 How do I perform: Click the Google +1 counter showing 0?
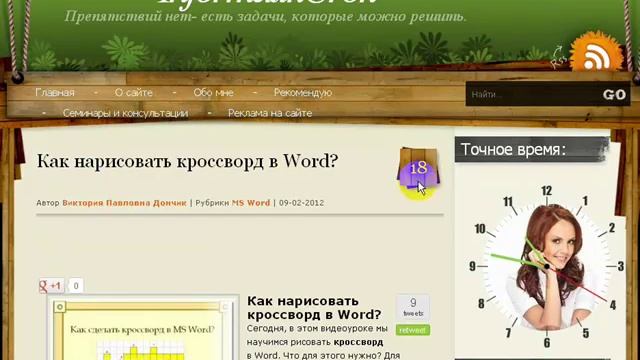tap(76, 286)
